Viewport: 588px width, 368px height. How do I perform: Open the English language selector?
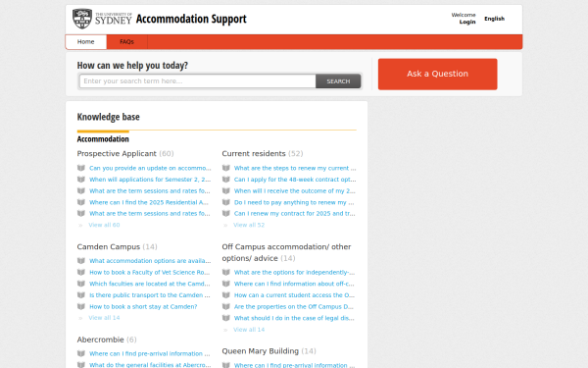[494, 19]
